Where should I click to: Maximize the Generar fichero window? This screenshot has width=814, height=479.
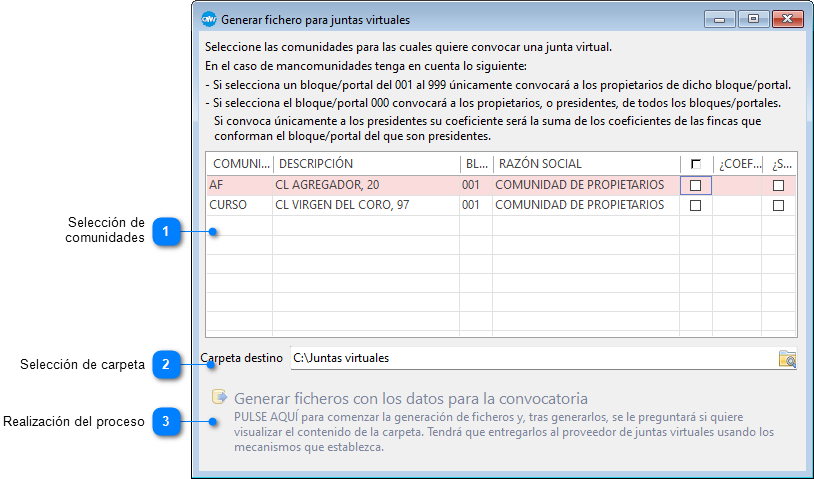[x=753, y=19]
